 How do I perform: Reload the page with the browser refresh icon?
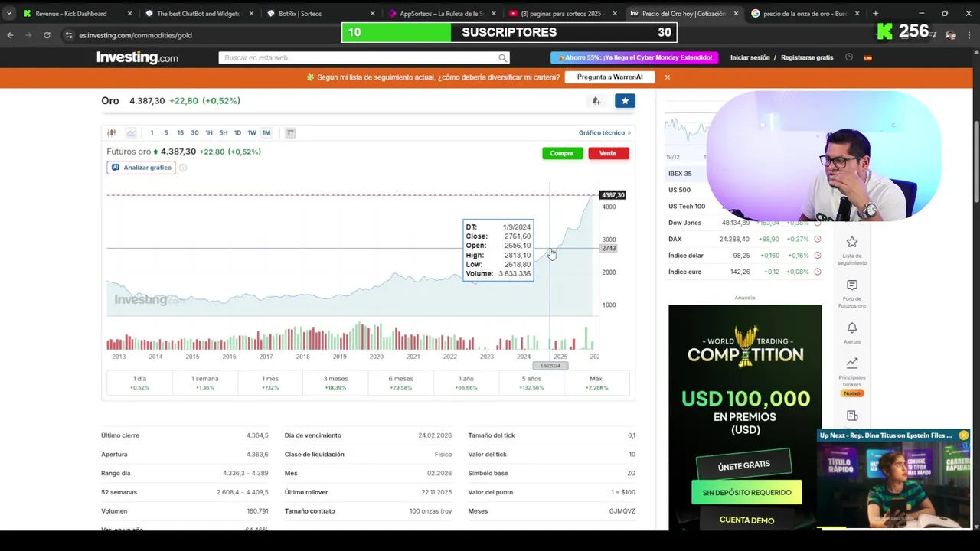(x=47, y=35)
